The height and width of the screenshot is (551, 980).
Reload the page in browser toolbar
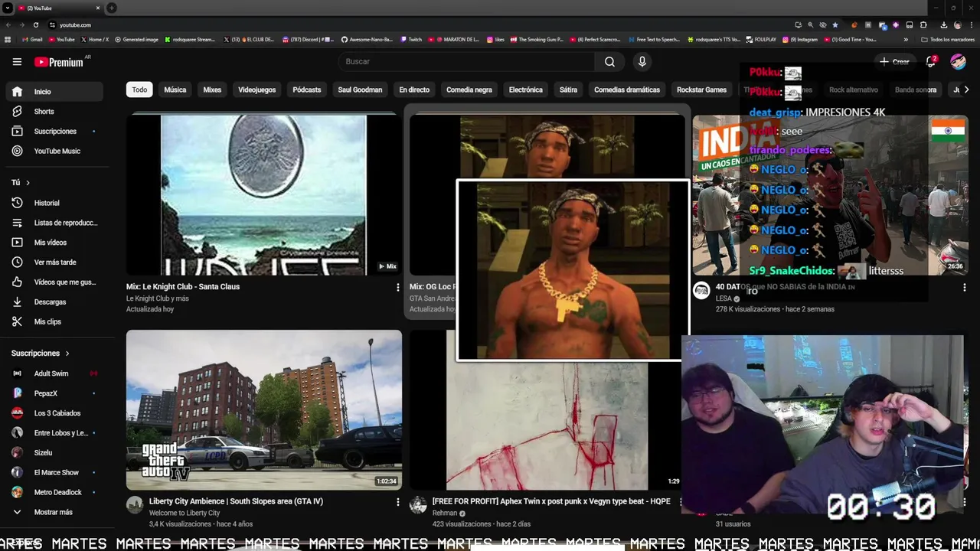click(x=35, y=25)
